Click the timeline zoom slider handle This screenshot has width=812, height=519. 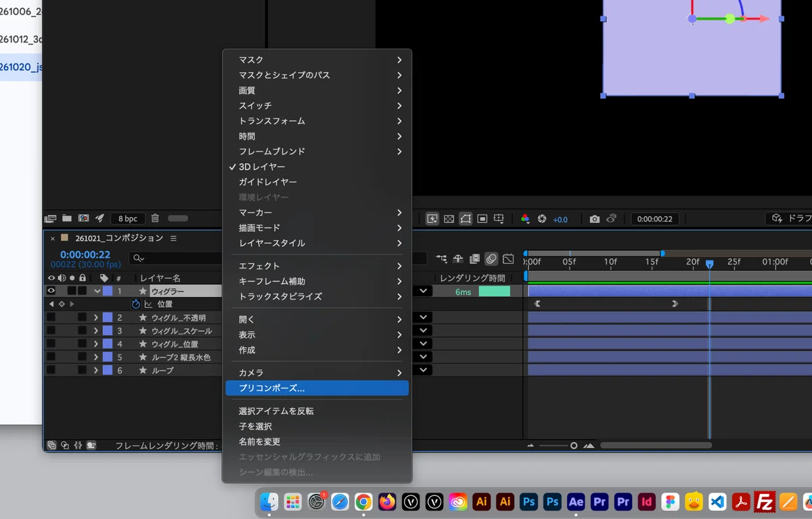click(x=574, y=445)
